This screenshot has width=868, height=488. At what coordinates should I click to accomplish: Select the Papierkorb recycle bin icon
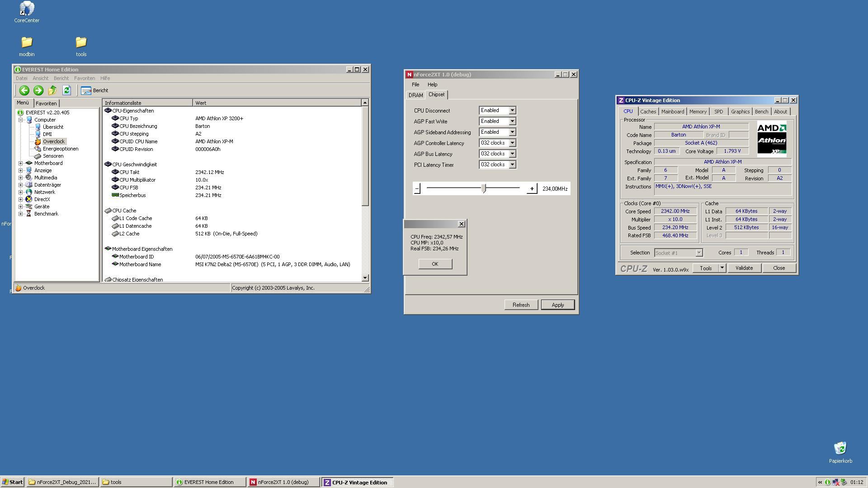click(x=840, y=453)
